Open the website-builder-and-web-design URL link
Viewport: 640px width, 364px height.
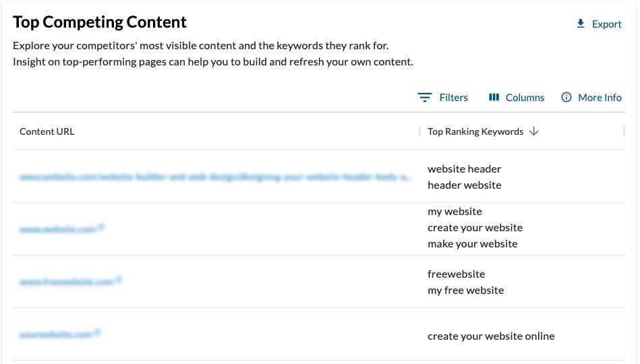214,177
